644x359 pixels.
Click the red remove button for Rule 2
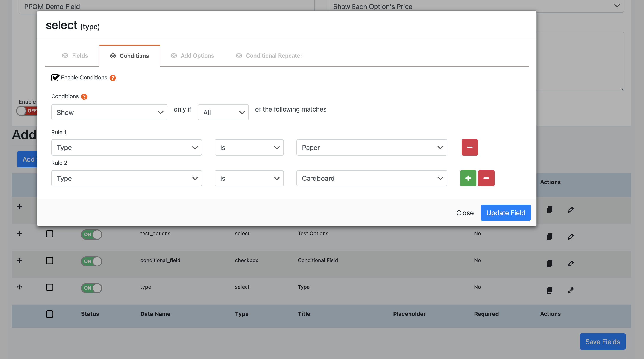pos(486,178)
